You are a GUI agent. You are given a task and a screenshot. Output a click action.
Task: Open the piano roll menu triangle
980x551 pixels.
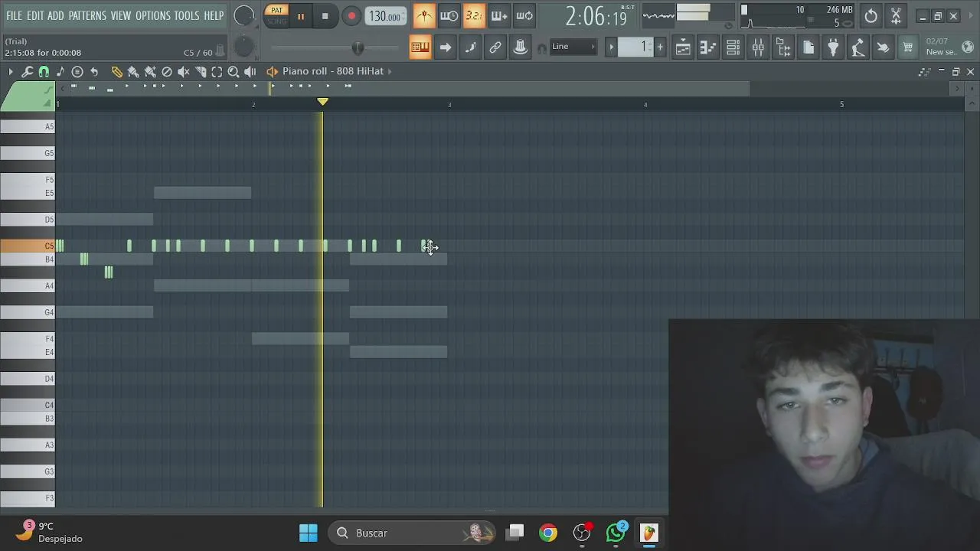(x=10, y=71)
